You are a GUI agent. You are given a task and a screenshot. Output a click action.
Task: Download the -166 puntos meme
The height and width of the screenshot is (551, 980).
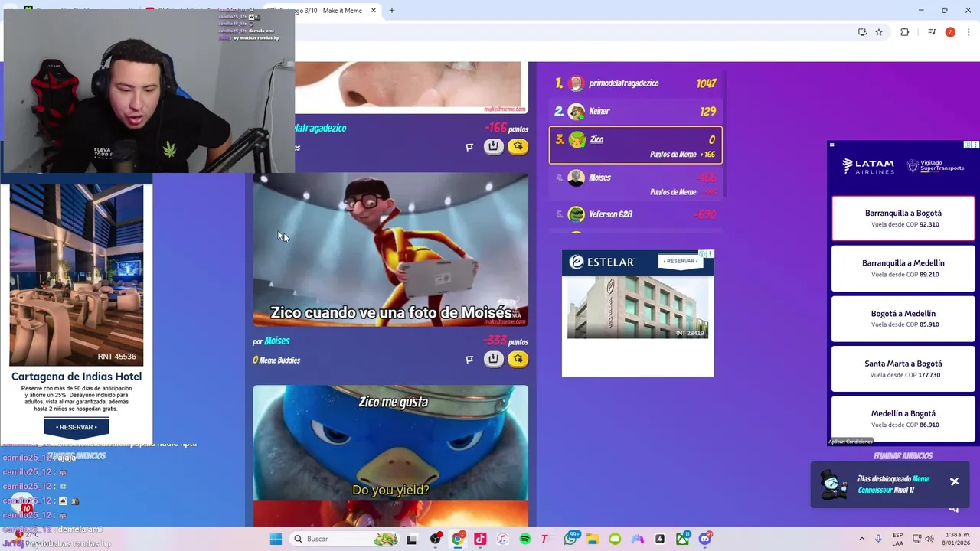[x=494, y=146]
